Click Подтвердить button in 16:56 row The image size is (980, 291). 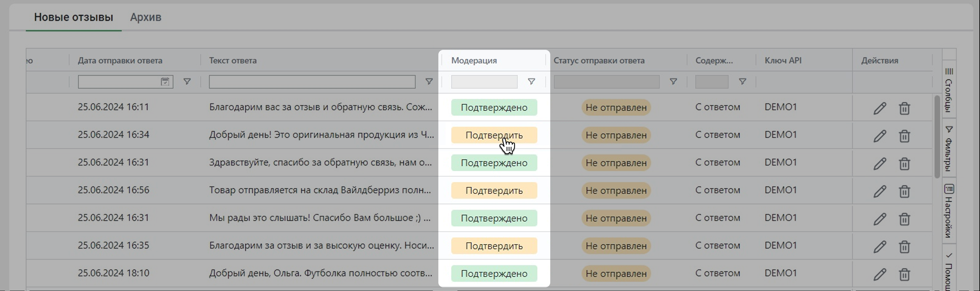(494, 190)
